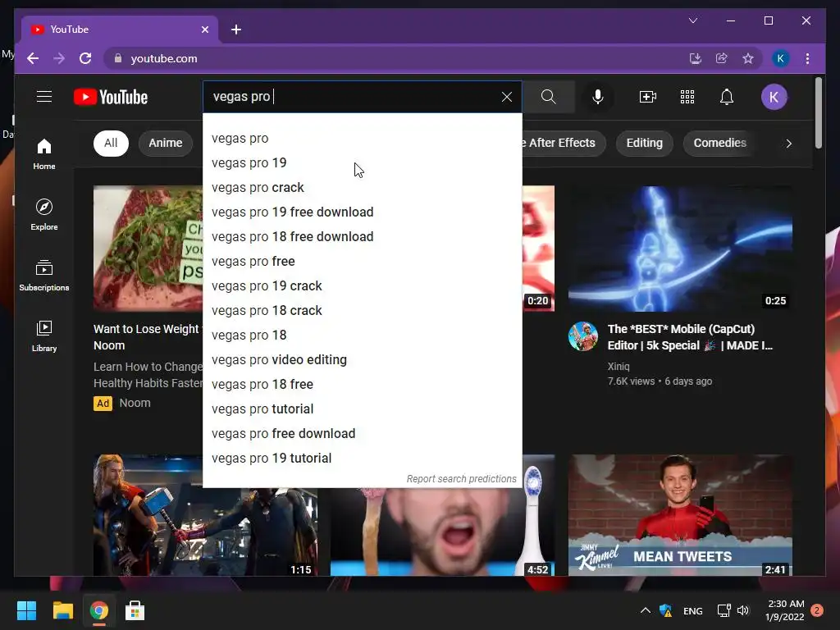This screenshot has width=840, height=630.
Task: Choose suggestion "vegas pro 19 tutorial"
Action: point(362,459)
